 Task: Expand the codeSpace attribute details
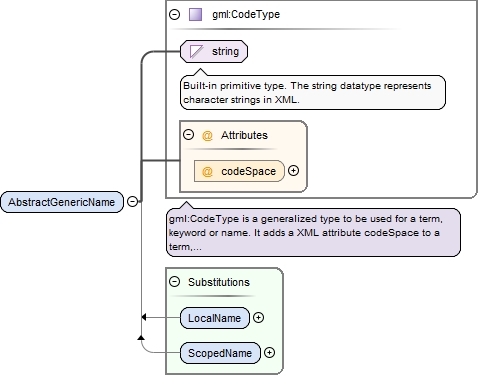293,171
